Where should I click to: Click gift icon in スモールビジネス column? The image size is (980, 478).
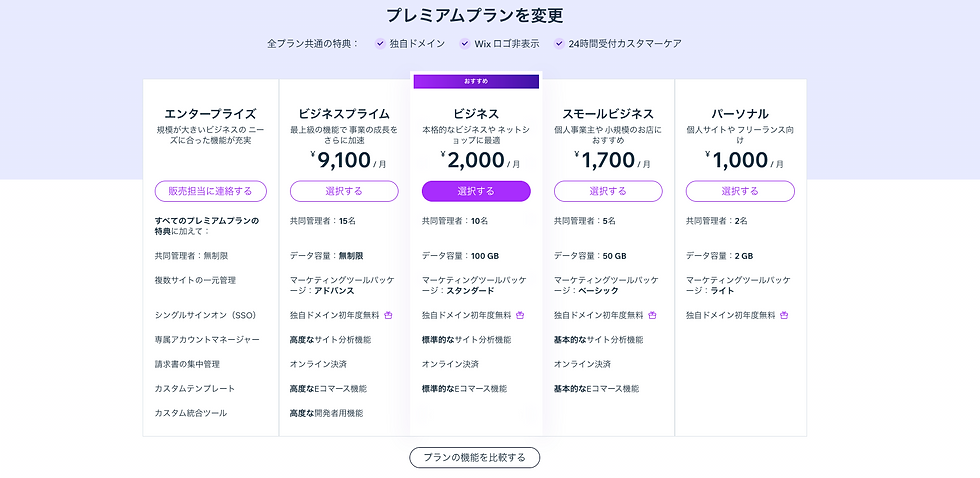click(652, 315)
